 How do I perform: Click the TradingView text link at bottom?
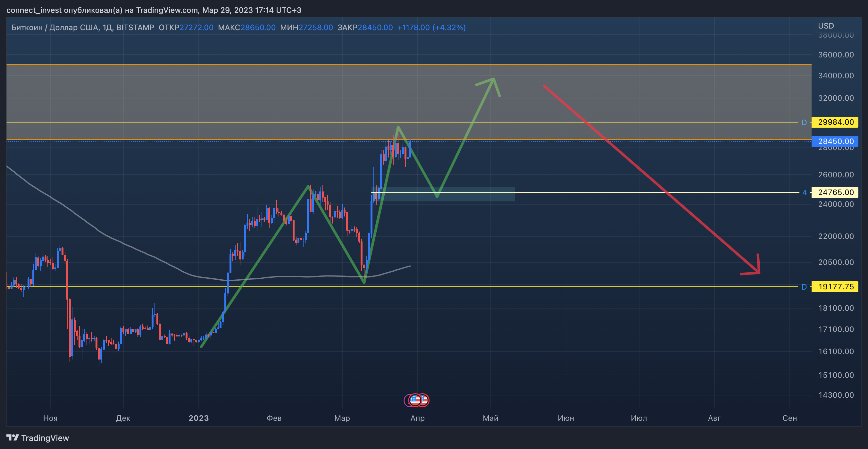45,438
